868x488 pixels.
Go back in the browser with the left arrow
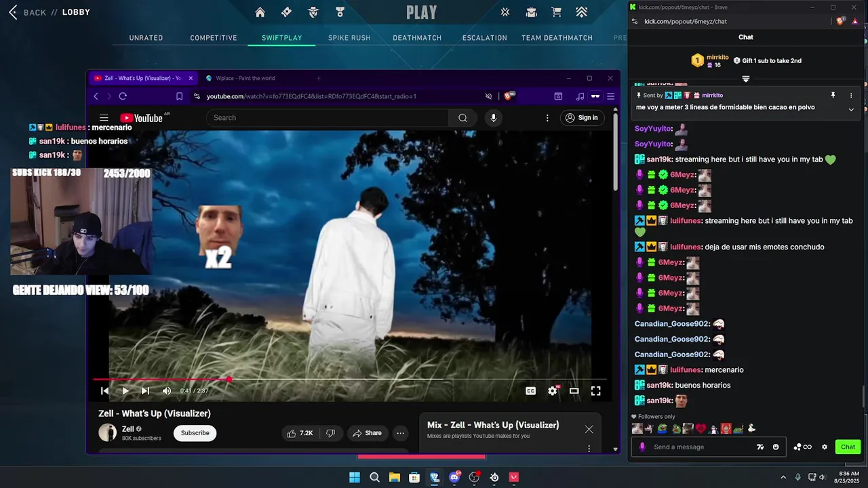[96, 96]
